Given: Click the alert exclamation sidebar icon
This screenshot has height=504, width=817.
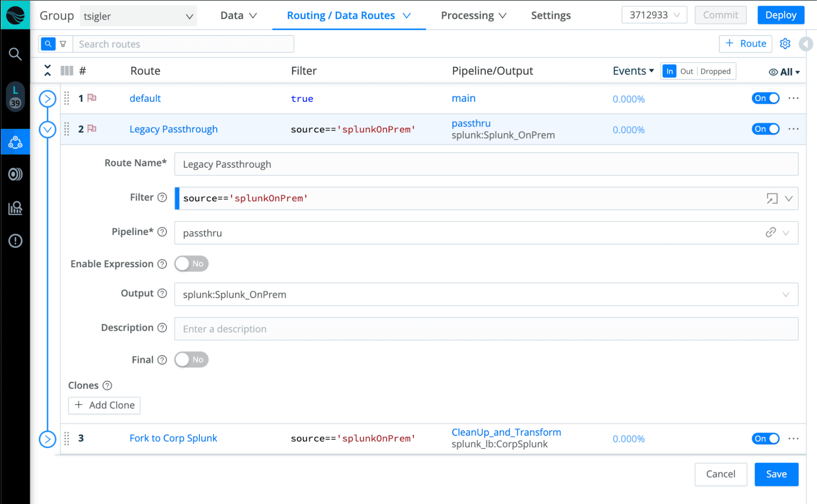Looking at the screenshot, I should (15, 241).
